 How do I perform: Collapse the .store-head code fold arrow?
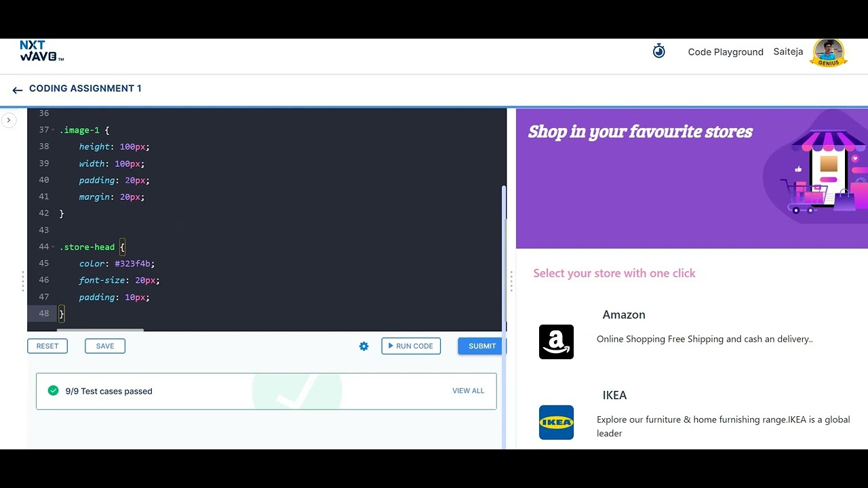click(53, 247)
